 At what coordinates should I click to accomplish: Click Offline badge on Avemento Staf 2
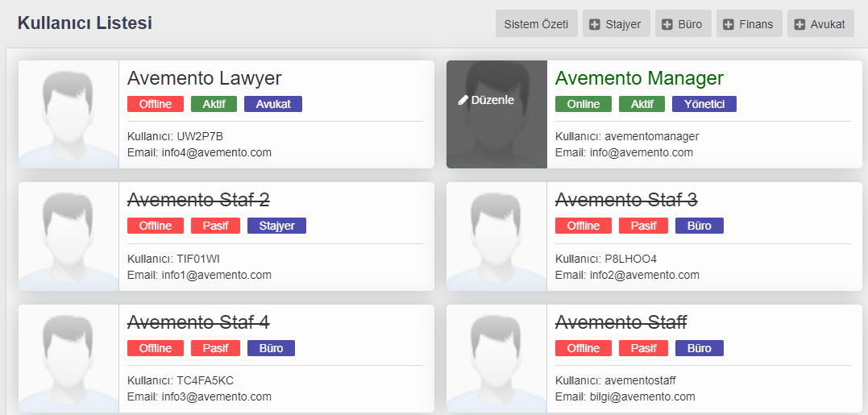[x=156, y=226]
